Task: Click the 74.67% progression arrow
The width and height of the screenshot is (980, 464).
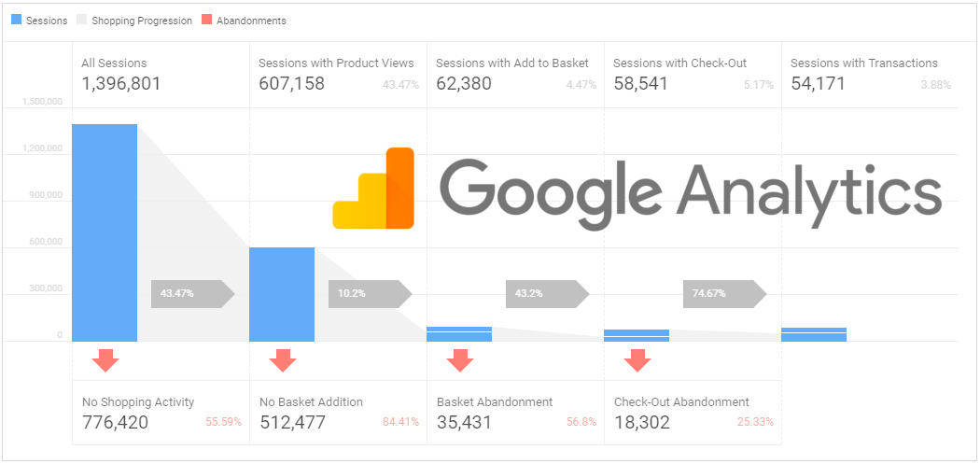Action: point(724,294)
